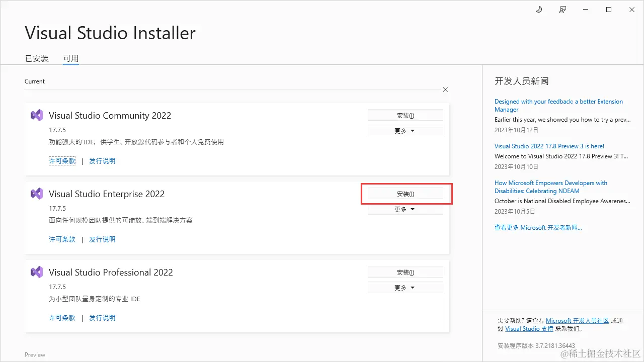Minimize the Visual Studio Installer window
Screen dimensions: 644x362
(x=586, y=10)
